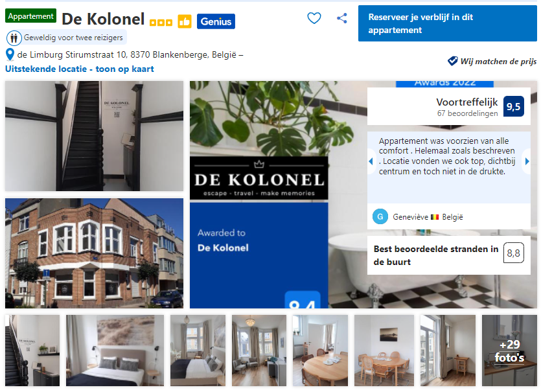
Task: View the +29 foto's gallery thumbnail
Action: pos(509,351)
